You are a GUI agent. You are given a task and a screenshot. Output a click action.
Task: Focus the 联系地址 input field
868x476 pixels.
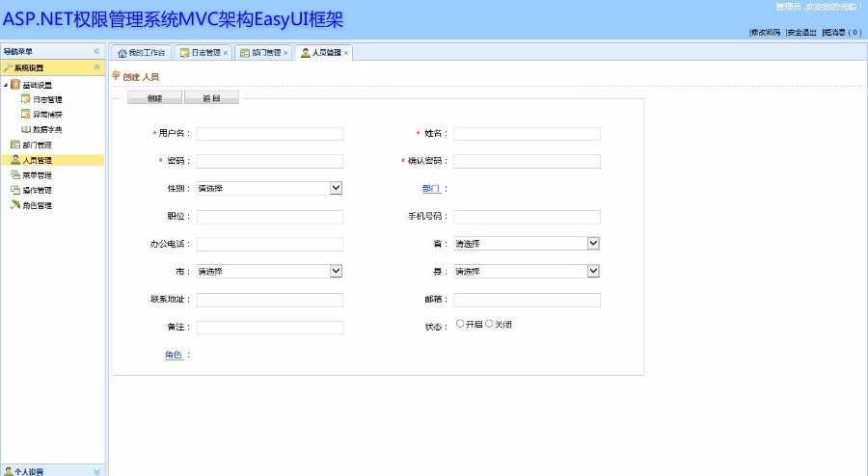point(270,299)
